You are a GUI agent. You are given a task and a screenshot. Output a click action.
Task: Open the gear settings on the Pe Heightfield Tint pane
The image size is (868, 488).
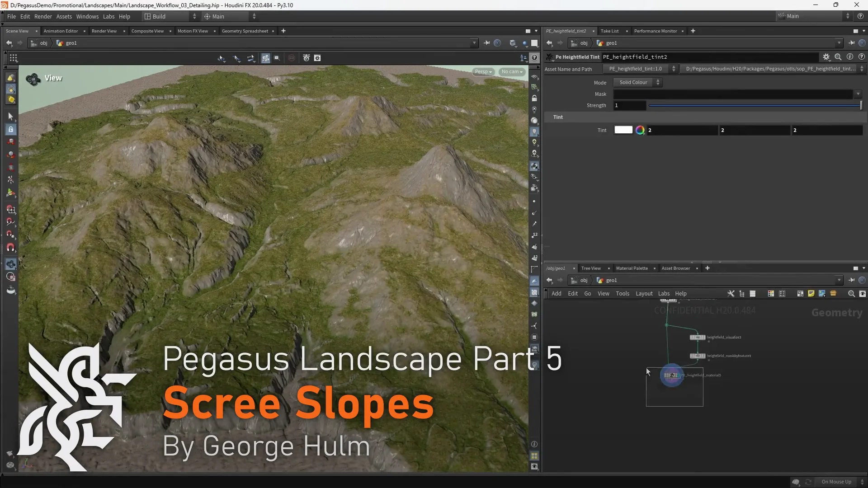click(827, 57)
